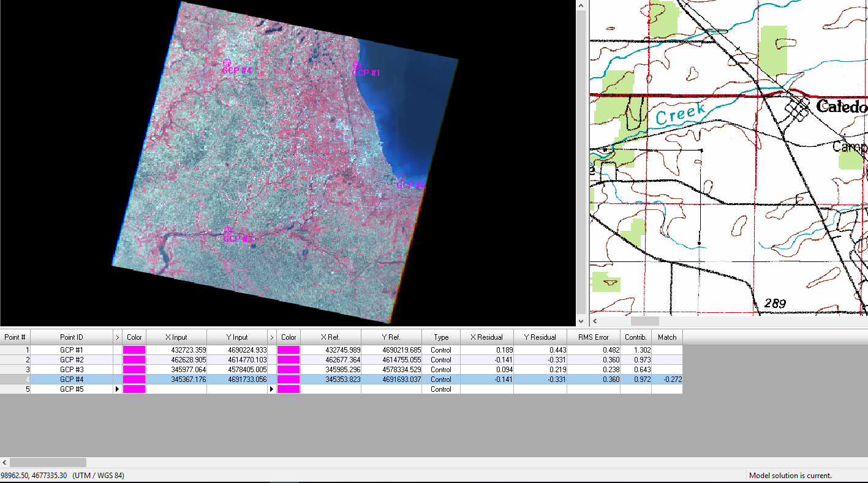Open the input color swatch for GCP #1
This screenshot has width=868, height=483.
(134, 350)
